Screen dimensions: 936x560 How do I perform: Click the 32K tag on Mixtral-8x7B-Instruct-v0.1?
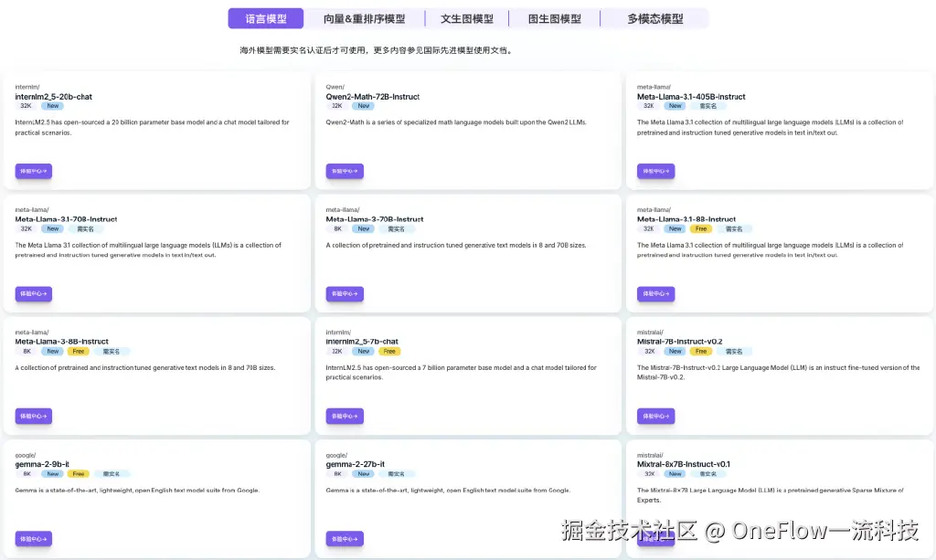pyautogui.click(x=649, y=474)
